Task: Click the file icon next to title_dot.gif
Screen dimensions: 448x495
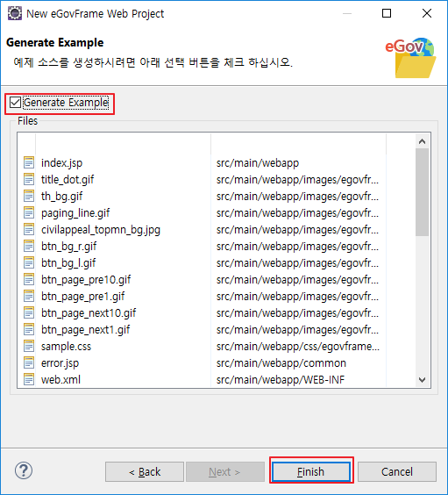Action: tap(29, 179)
